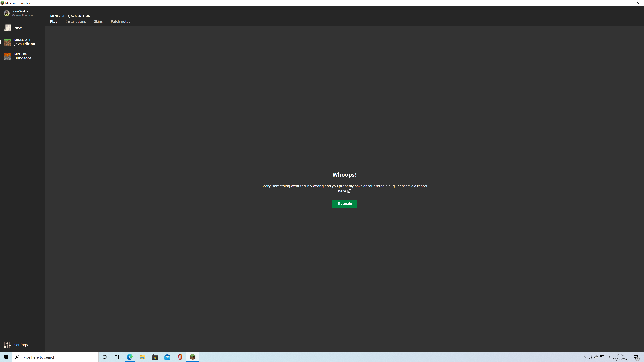Click the LouisWallis profile avatar
The width and height of the screenshot is (644, 362).
[7, 13]
